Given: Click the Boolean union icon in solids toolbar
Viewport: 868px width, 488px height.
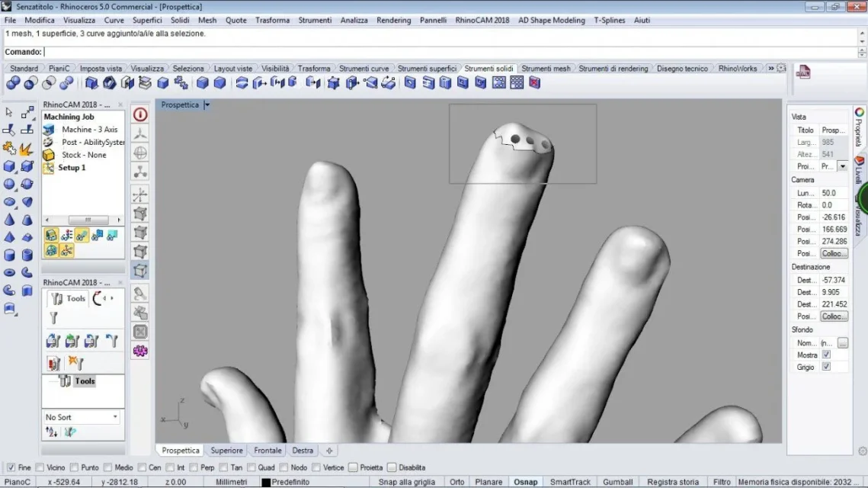Looking at the screenshot, I should pos(13,83).
